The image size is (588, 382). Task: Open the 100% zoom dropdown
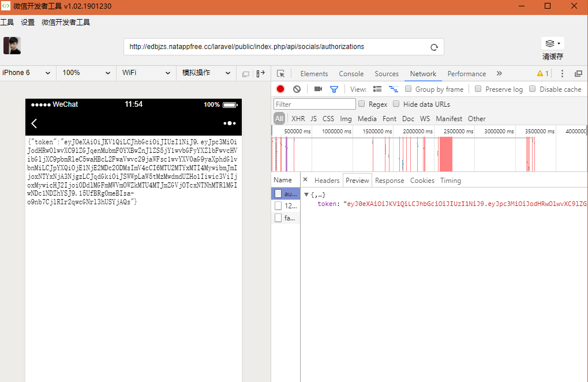86,73
